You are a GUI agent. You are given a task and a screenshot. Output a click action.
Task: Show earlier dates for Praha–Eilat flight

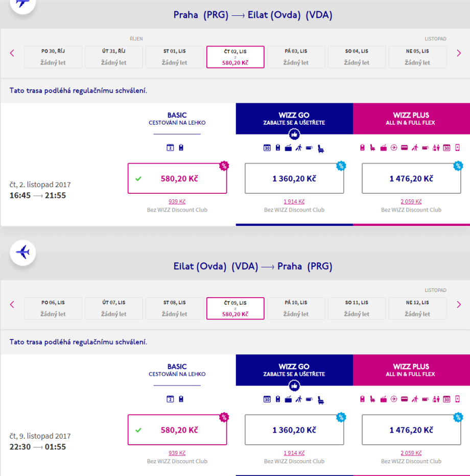(12, 53)
